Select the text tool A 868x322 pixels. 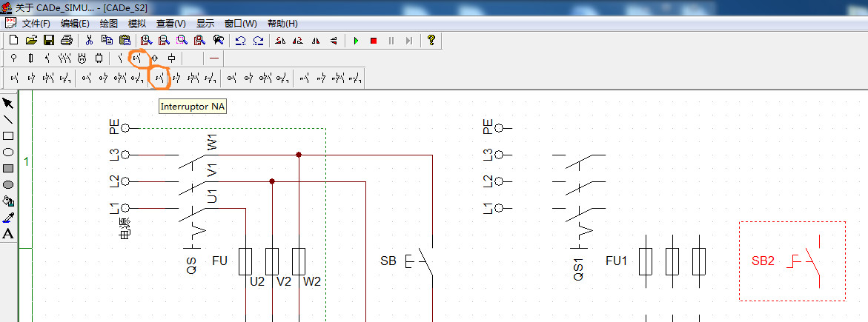click(x=7, y=233)
